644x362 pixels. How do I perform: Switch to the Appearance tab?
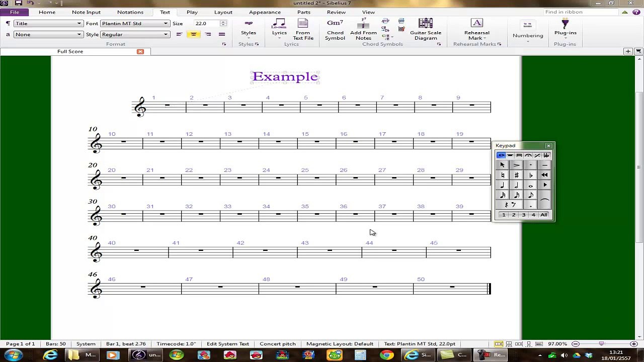[265, 12]
